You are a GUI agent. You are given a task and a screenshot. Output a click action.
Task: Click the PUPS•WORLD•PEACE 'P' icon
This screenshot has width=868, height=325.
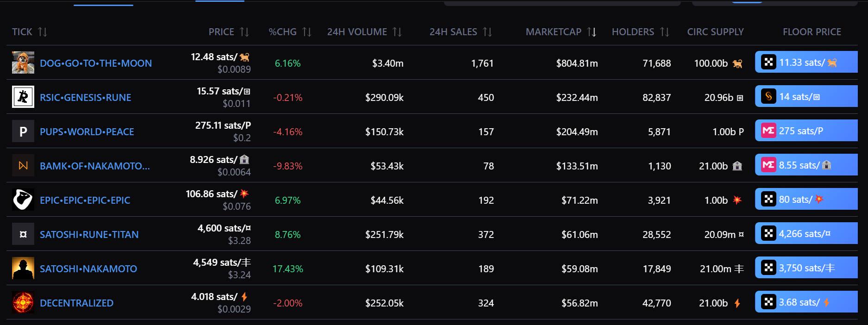pyautogui.click(x=23, y=131)
